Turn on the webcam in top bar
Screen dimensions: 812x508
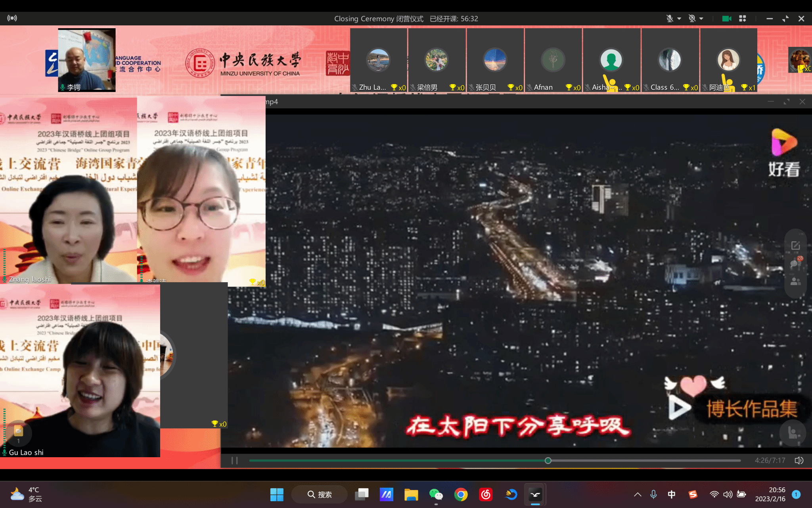click(692, 19)
